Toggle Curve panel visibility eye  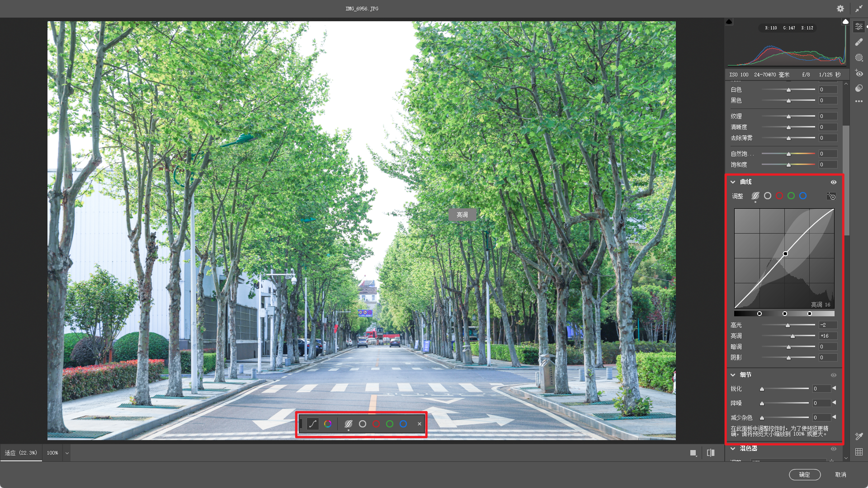tap(834, 182)
